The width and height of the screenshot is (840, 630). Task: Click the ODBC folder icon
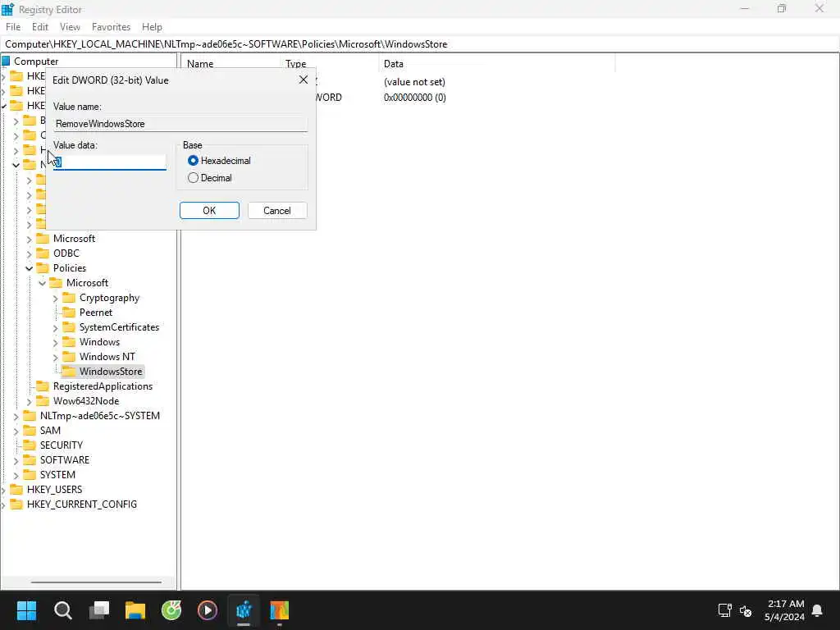tap(43, 253)
